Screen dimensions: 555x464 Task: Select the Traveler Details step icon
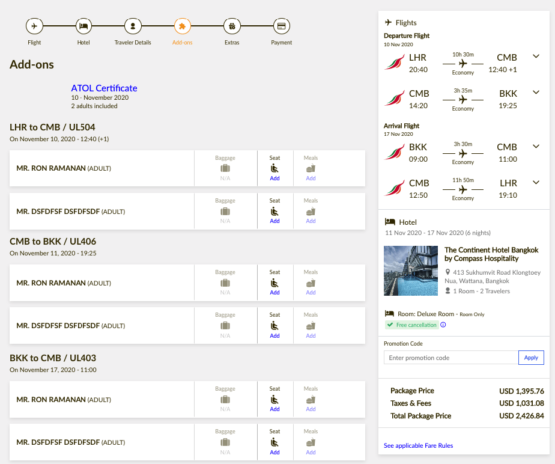click(x=133, y=26)
